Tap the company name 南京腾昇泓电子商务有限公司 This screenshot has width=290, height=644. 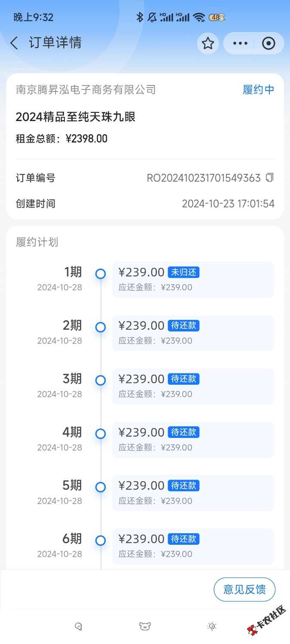coord(86,89)
